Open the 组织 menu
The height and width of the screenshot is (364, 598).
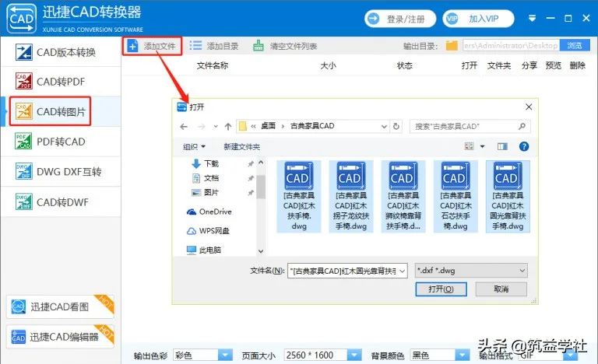(194, 147)
